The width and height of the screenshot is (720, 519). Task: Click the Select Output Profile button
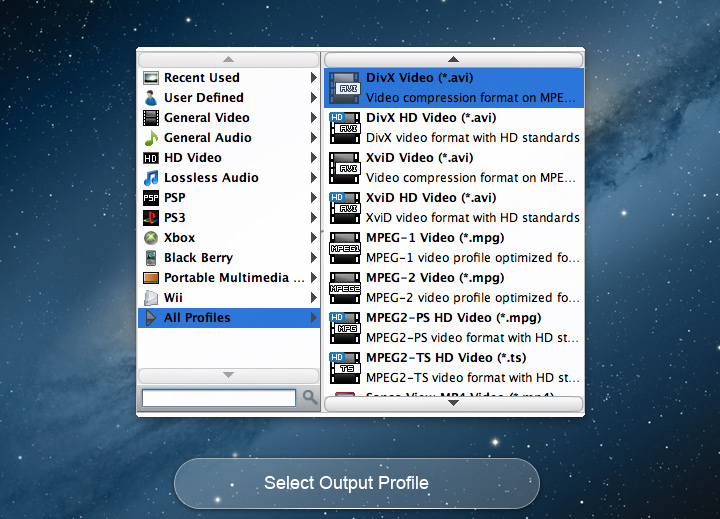tap(357, 483)
